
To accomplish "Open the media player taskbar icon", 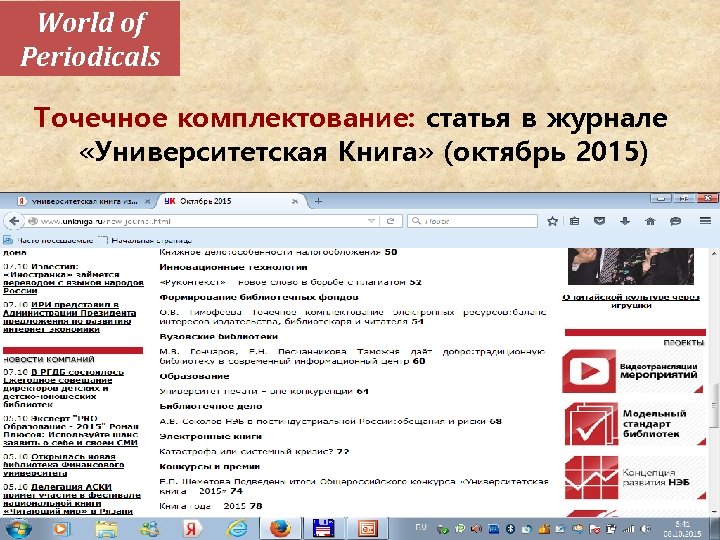I will [61, 529].
